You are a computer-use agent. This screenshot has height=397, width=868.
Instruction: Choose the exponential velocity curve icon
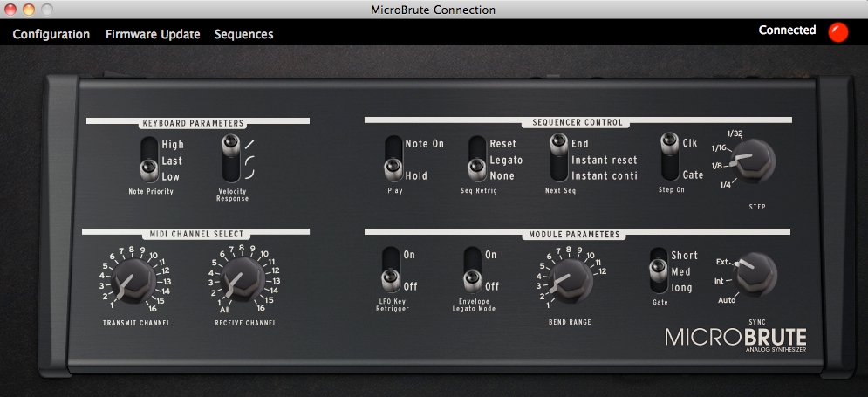coord(249,175)
